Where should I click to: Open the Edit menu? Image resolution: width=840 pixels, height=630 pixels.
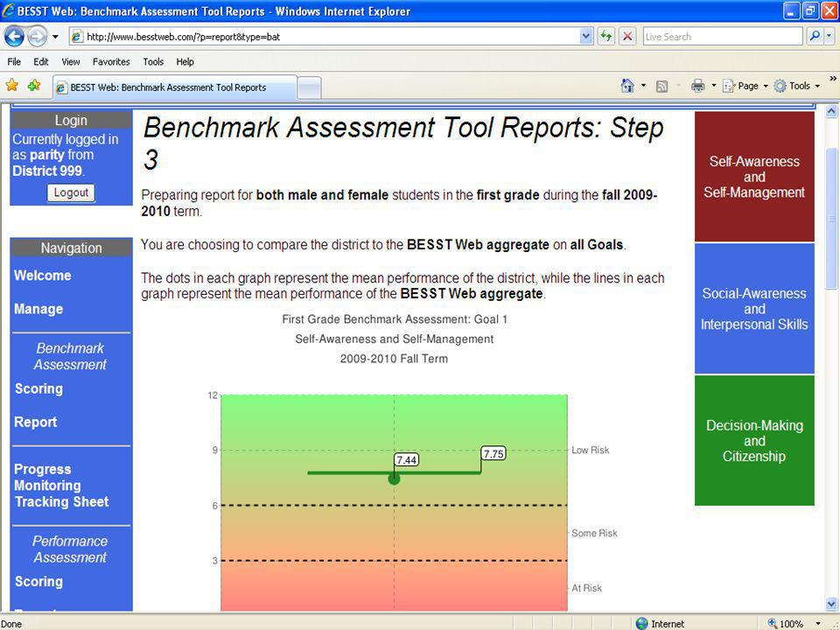click(41, 61)
